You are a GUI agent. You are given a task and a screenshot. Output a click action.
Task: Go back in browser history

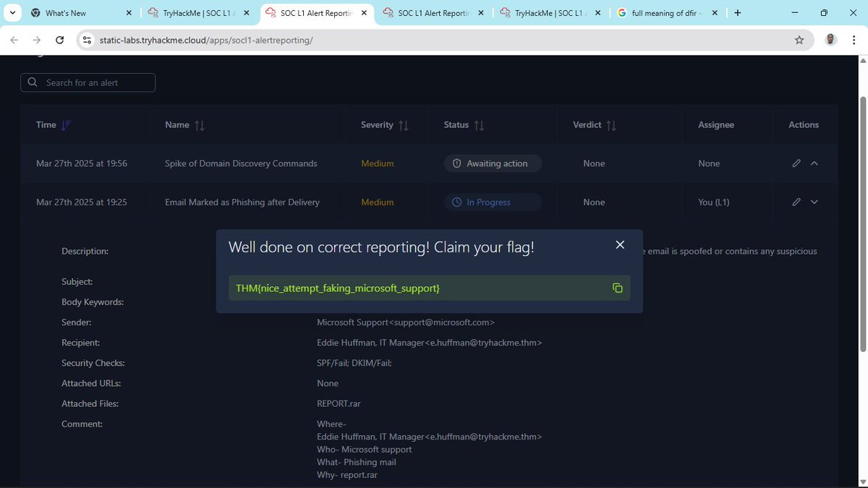[x=14, y=40]
